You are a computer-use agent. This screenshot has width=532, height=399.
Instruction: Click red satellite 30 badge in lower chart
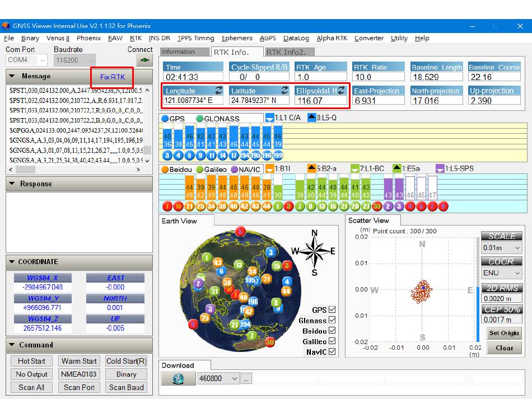(x=377, y=206)
